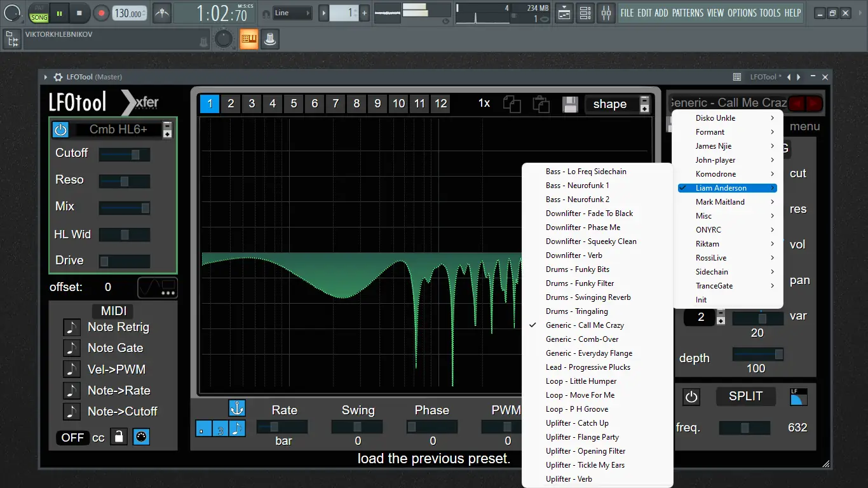The image size is (868, 488).
Task: Open the Line snap dropdown in the toolbar
Action: pos(293,13)
